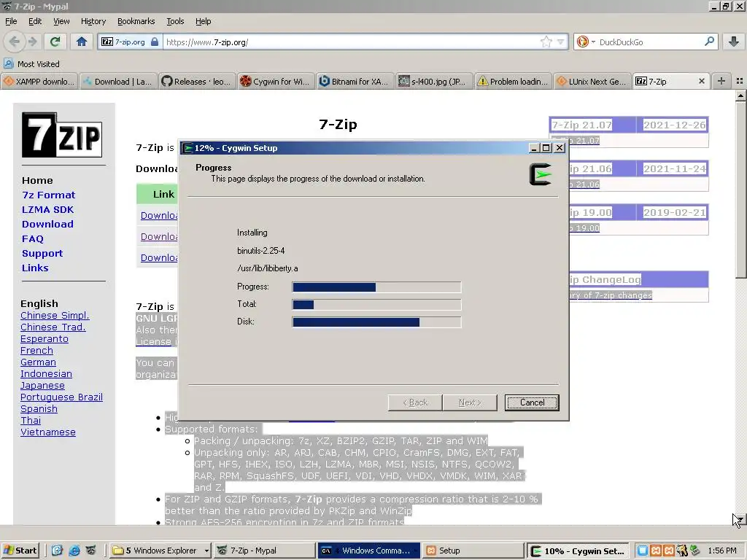Switch language to Portuguese Brazil
Screen dimensions: 747x560
click(61, 397)
